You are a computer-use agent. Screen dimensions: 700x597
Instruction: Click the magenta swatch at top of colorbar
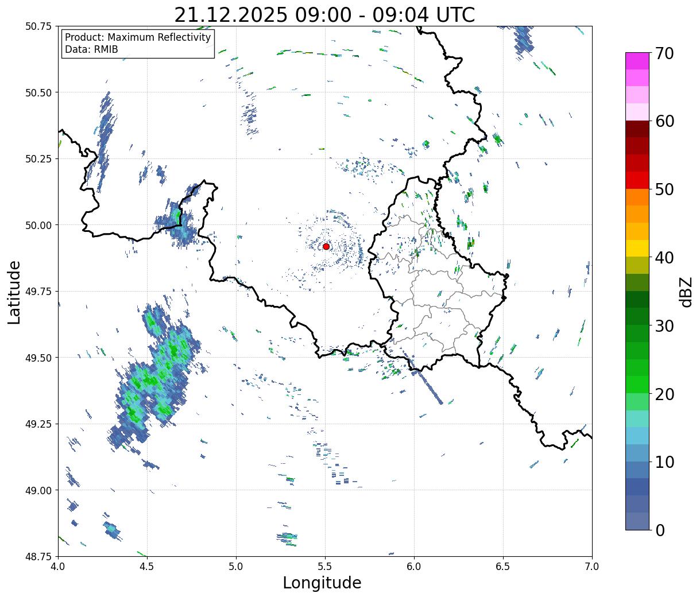pyautogui.click(x=637, y=61)
